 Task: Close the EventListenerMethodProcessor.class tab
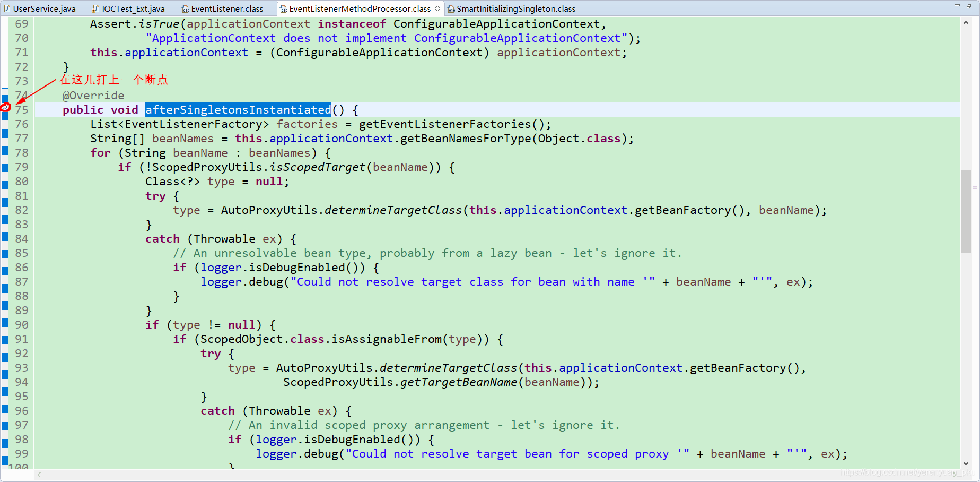(437, 8)
